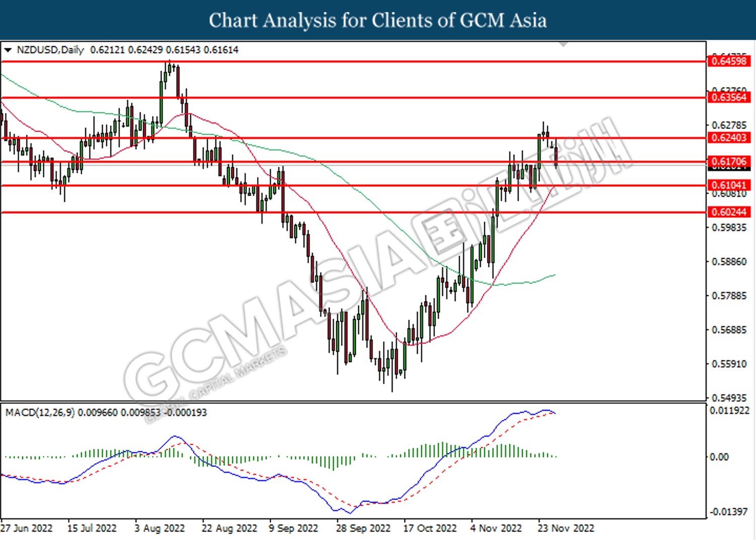Click the 22 Aug 2022 date label
Viewport: 756px width, 540px height.
pos(229,528)
